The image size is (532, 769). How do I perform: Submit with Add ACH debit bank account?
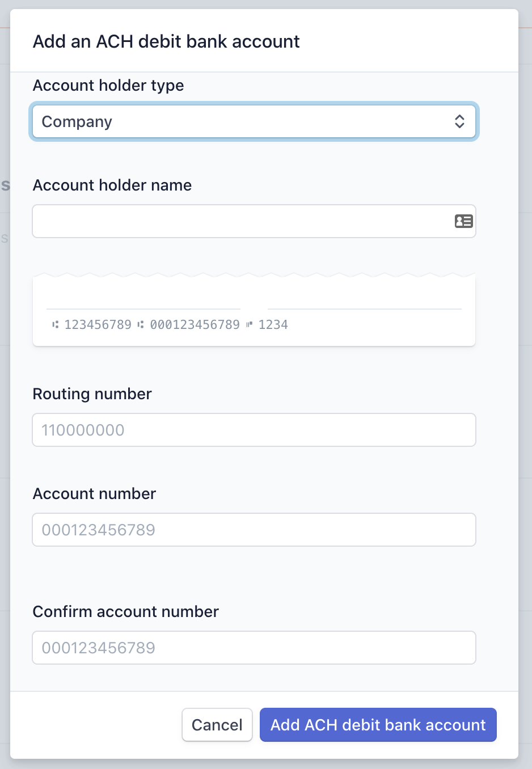point(378,725)
